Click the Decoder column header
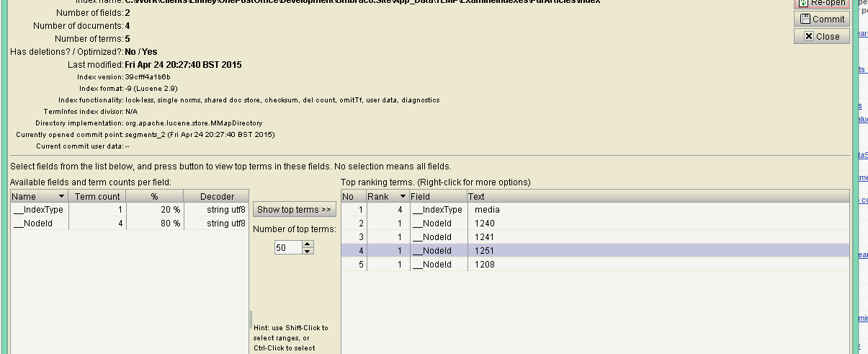Screen dimensions: 868x354 (217, 196)
